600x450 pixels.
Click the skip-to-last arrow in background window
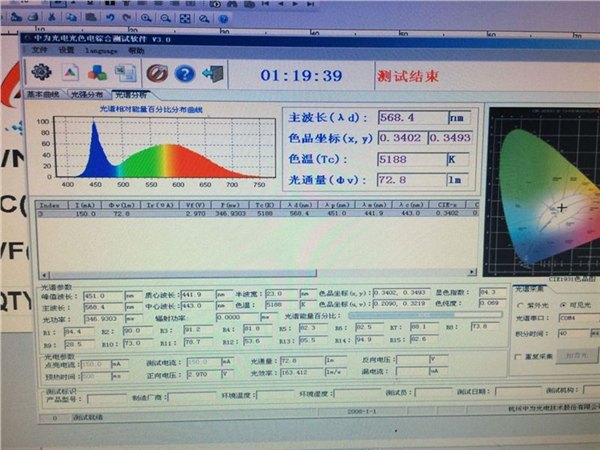pyautogui.click(x=311, y=4)
